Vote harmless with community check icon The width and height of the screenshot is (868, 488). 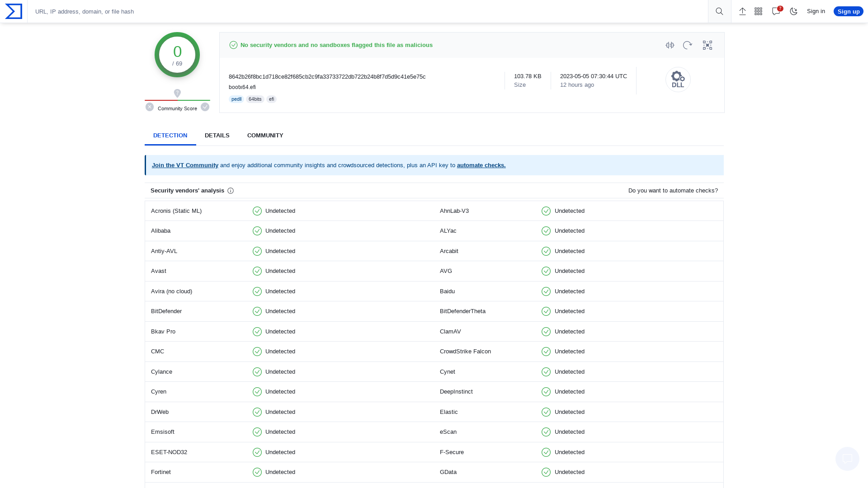[205, 107]
